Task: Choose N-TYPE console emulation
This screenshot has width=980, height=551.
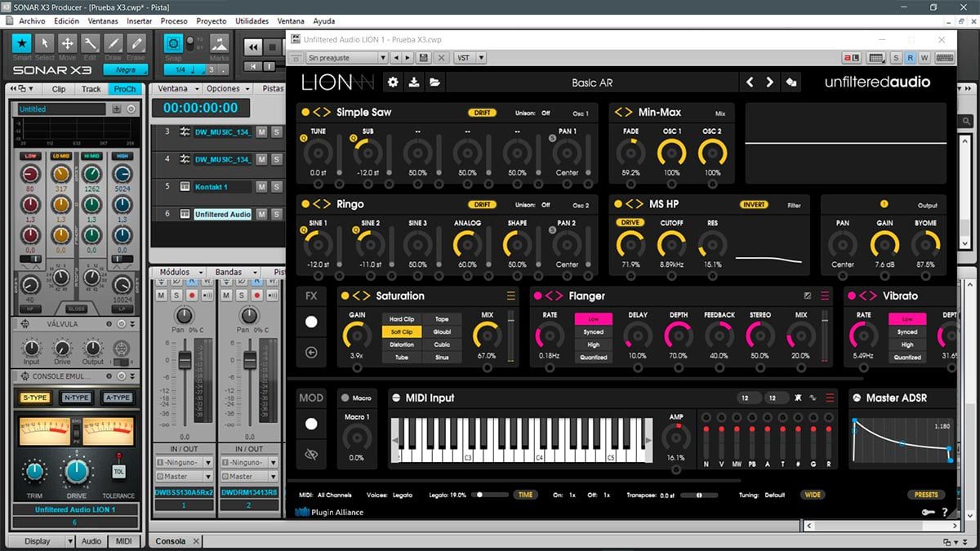Action: (76, 398)
